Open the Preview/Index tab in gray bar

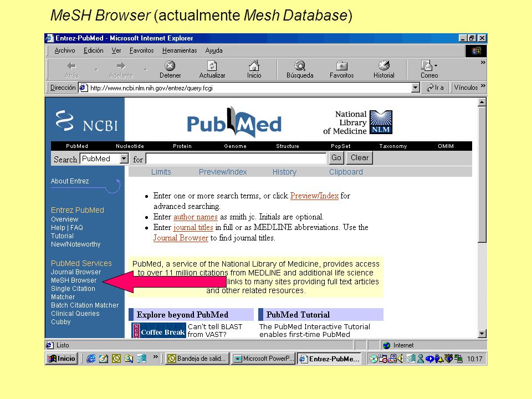click(x=223, y=172)
